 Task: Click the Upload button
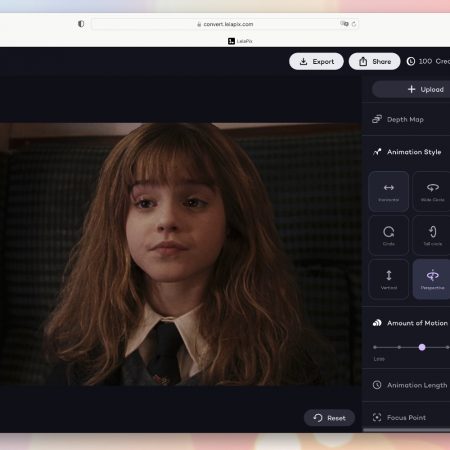[x=411, y=89]
